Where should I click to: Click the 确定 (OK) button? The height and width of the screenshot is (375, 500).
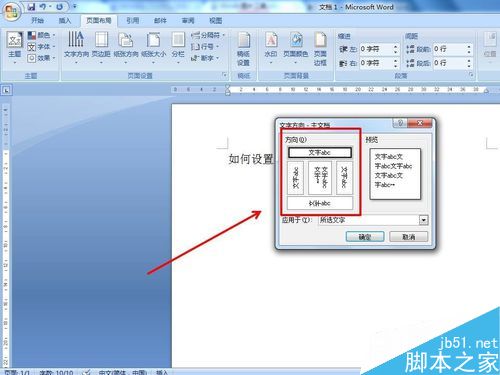365,237
